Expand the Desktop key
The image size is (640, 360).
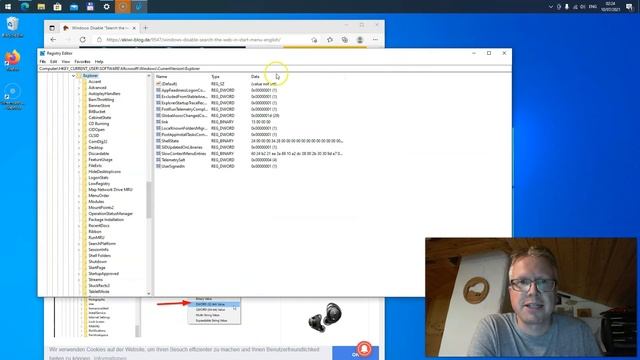(79, 147)
